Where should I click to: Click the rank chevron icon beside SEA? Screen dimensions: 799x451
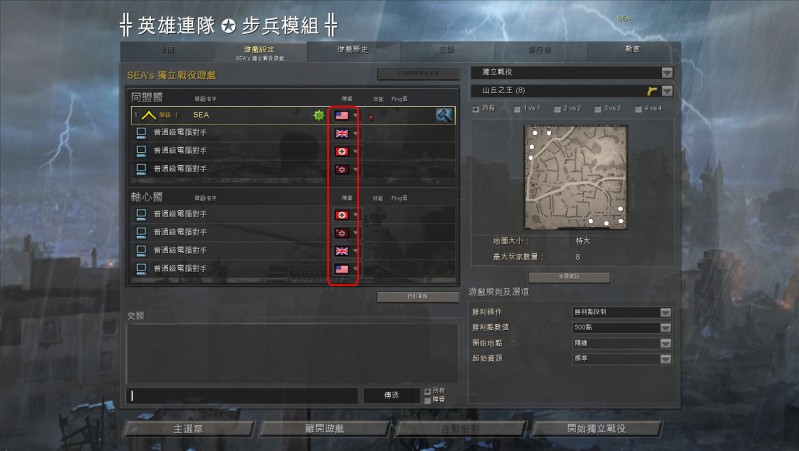pos(148,115)
